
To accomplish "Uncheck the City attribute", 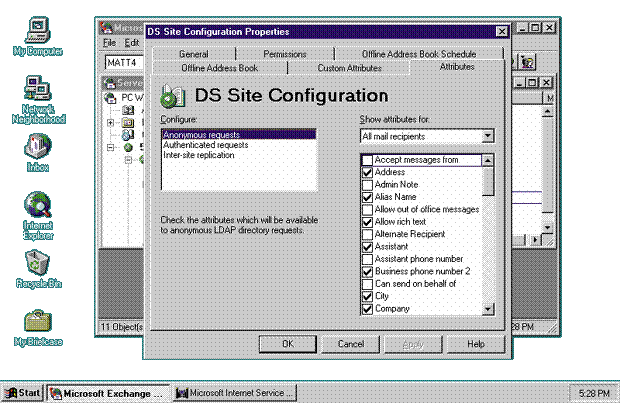I will coord(367,296).
